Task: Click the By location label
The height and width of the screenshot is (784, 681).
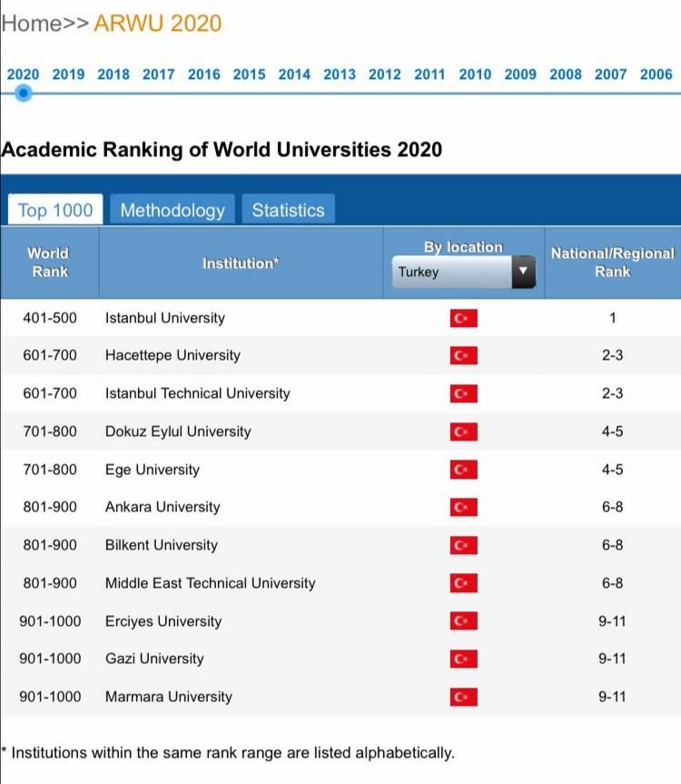Action: (x=463, y=247)
